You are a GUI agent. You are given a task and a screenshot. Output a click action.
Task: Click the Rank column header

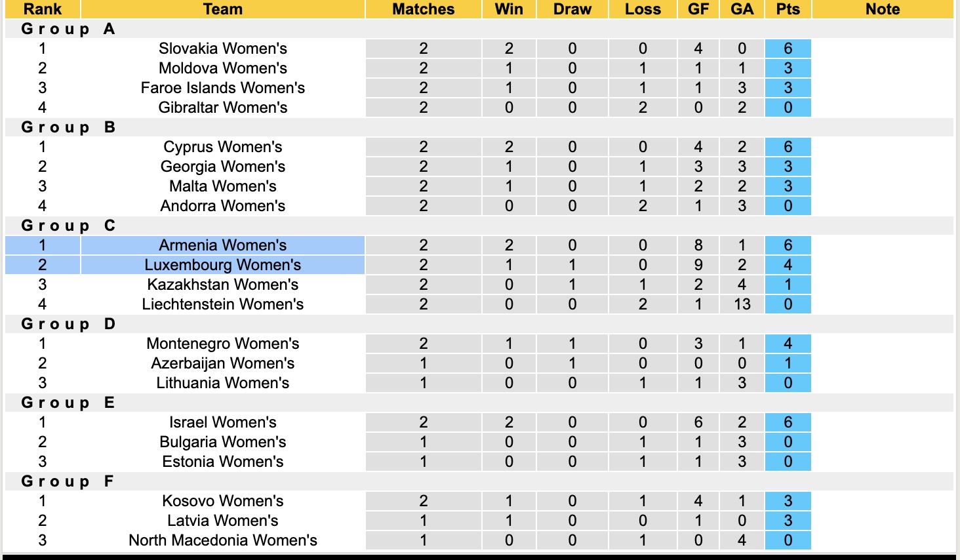click(x=42, y=9)
